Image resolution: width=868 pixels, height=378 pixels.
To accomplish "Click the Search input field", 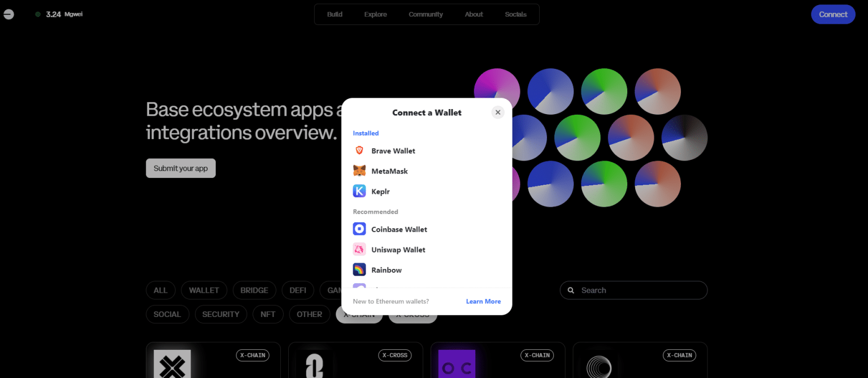I will [x=633, y=290].
